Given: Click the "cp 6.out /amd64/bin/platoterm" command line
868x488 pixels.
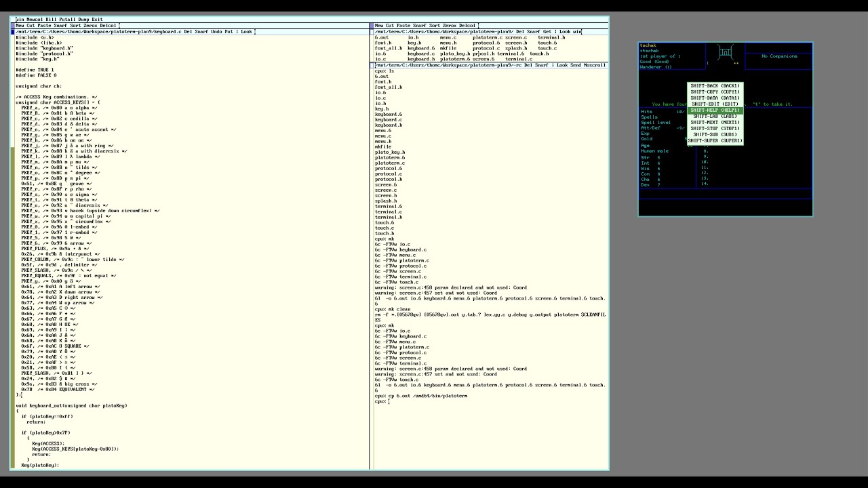Looking at the screenshot, I should click(x=428, y=396).
